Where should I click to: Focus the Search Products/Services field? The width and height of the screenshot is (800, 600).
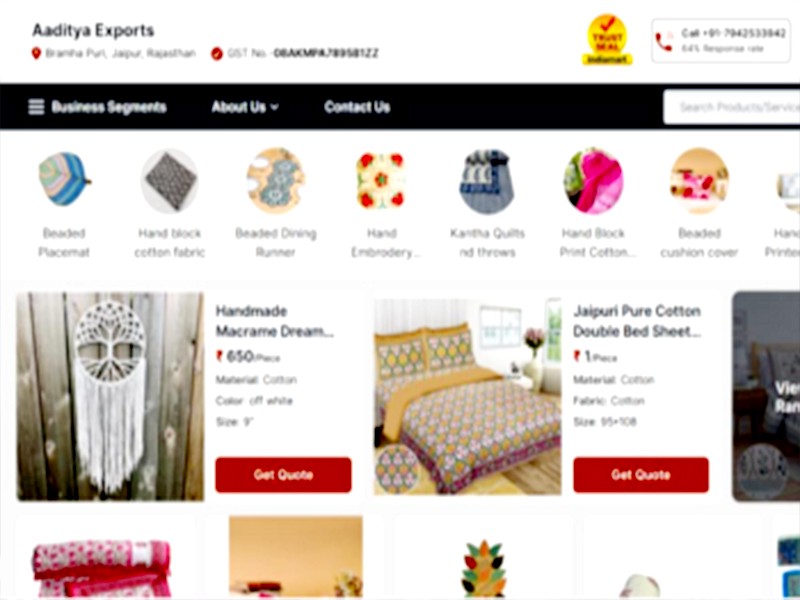pyautogui.click(x=732, y=107)
